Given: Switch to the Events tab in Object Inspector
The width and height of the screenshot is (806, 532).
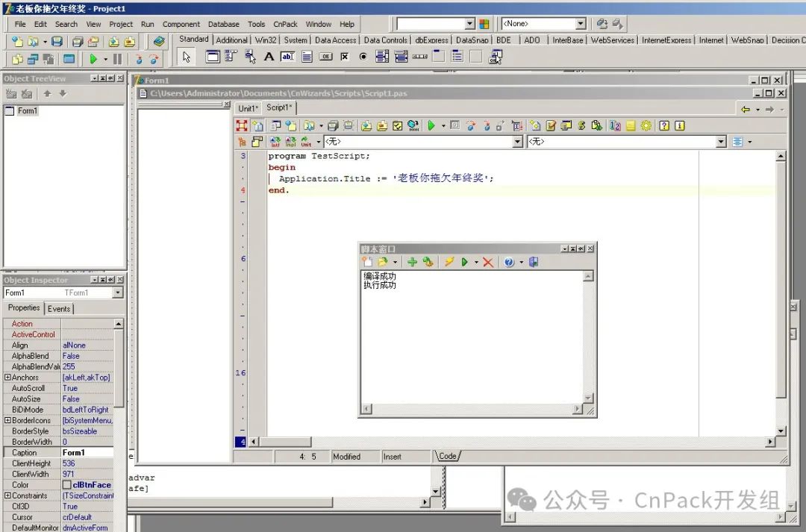Looking at the screenshot, I should point(59,308).
